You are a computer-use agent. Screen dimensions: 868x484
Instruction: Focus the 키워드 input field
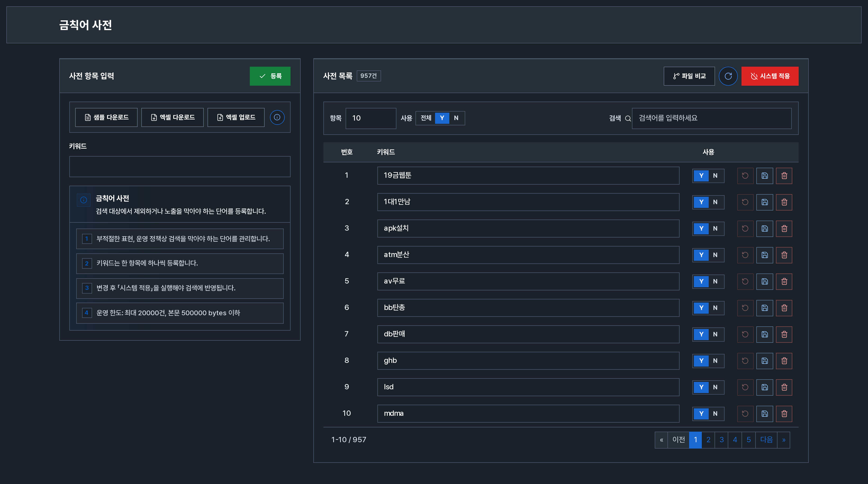pos(180,166)
